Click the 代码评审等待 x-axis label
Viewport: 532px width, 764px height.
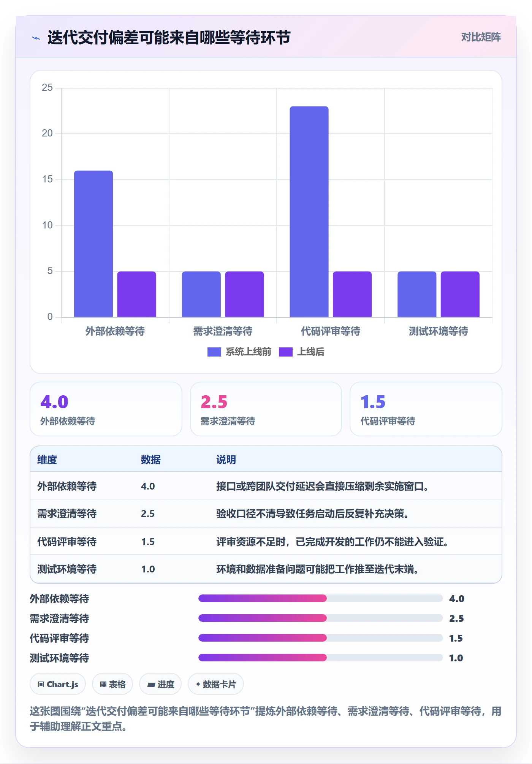331,331
